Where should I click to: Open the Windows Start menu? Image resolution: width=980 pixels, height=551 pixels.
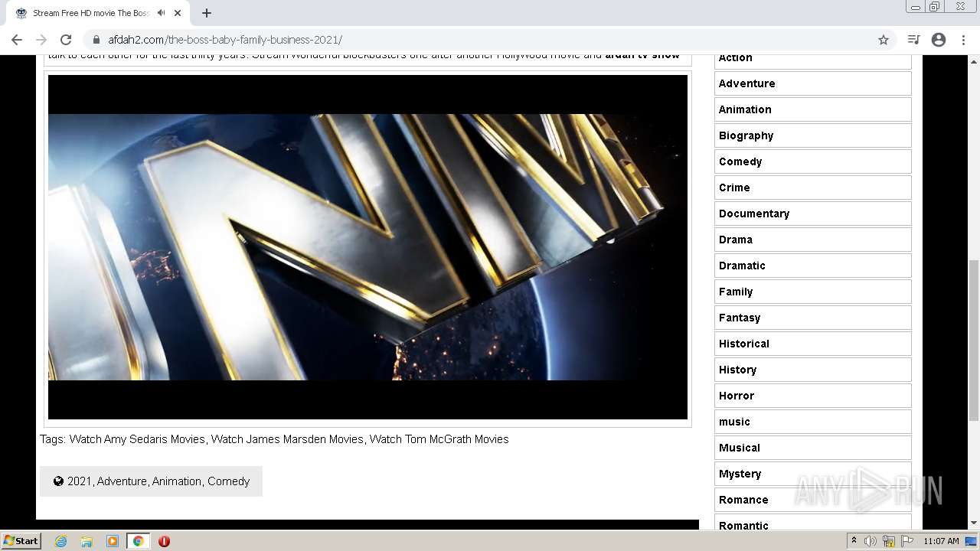(21, 540)
